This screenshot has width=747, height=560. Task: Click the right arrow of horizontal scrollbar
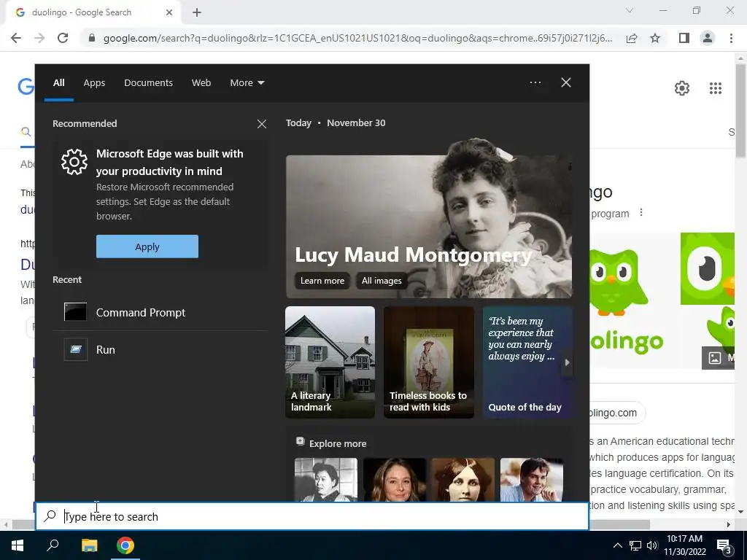tap(729, 524)
